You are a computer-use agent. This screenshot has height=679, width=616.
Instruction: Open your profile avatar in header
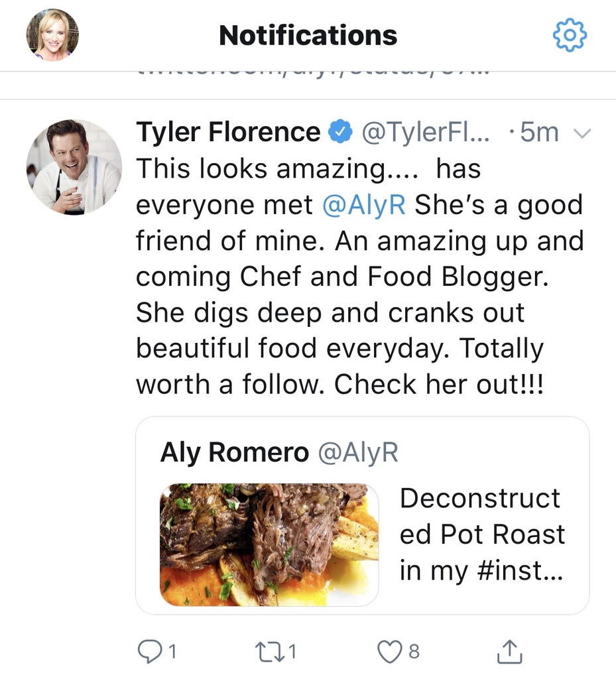click(x=52, y=35)
